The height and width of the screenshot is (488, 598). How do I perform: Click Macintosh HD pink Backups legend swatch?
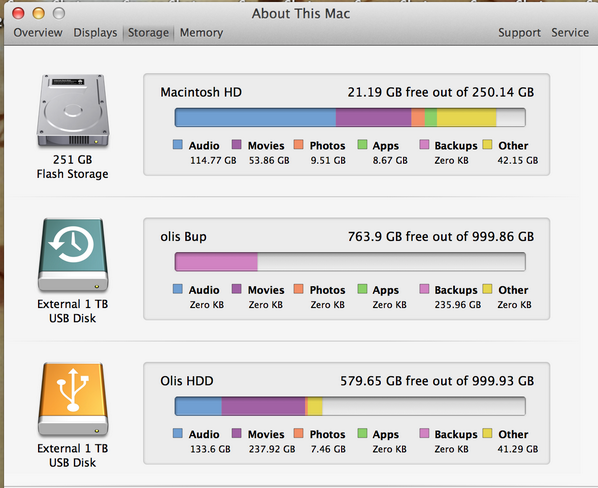(x=424, y=144)
